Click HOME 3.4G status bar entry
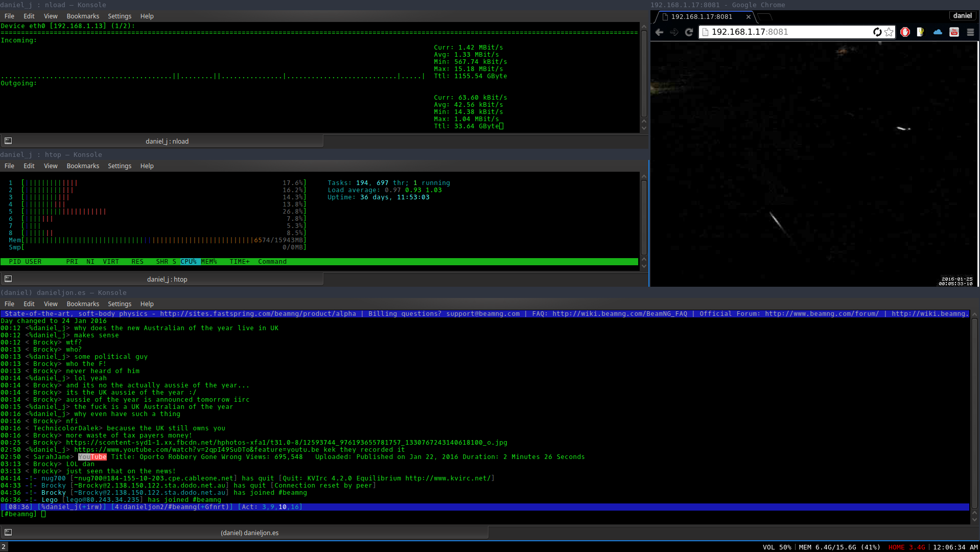The height and width of the screenshot is (552, 980). tap(906, 547)
